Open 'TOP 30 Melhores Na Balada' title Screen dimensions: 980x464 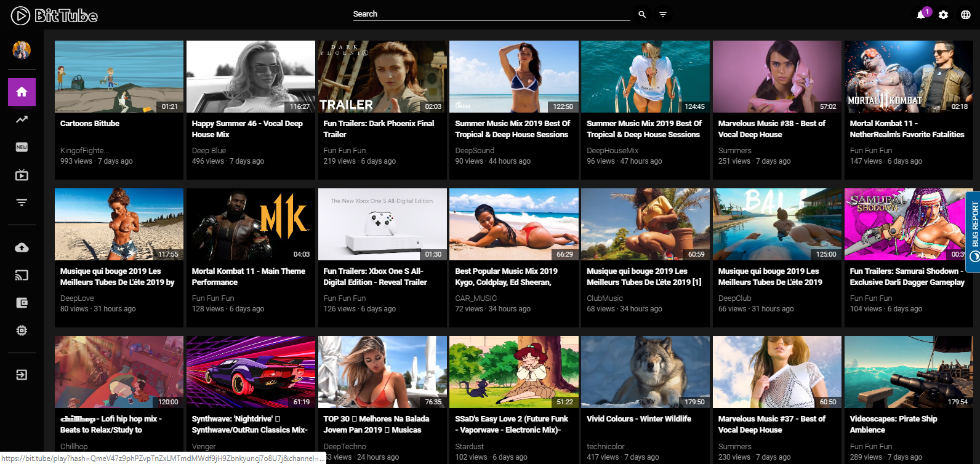(376, 424)
